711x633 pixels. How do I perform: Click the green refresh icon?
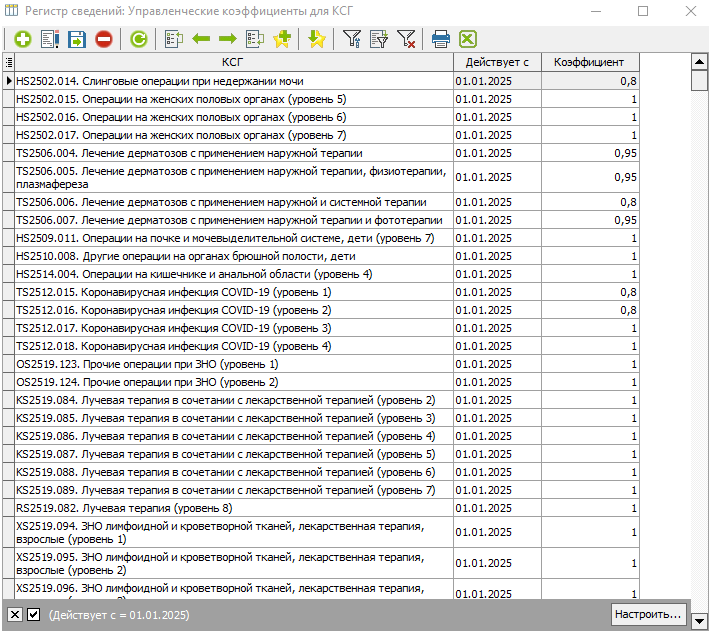pos(138,40)
